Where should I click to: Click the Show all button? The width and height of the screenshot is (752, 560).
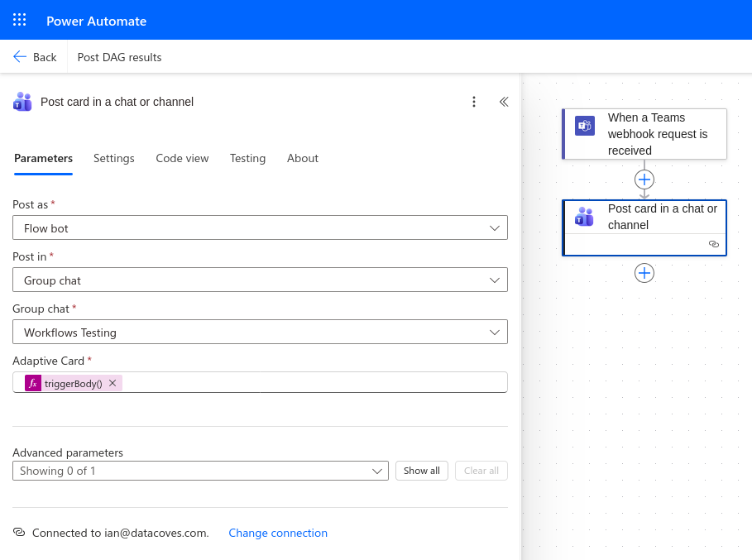(422, 471)
